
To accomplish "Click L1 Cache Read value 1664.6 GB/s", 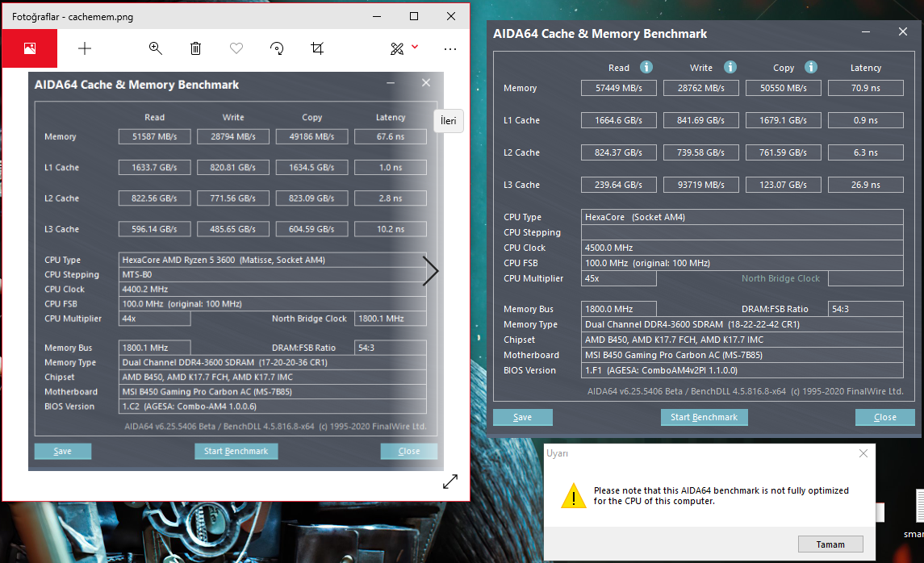I will [619, 120].
